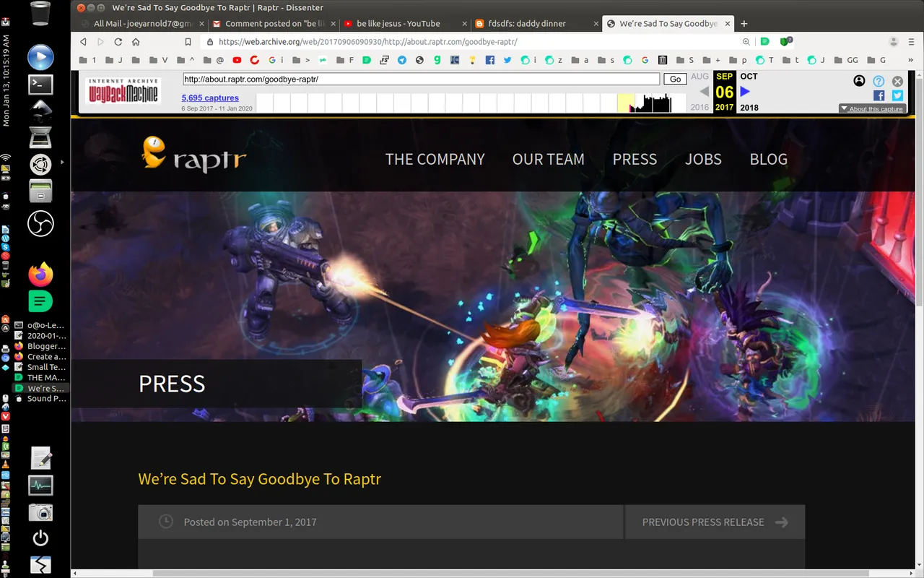Open OUR TEAM menu item

[x=549, y=159]
